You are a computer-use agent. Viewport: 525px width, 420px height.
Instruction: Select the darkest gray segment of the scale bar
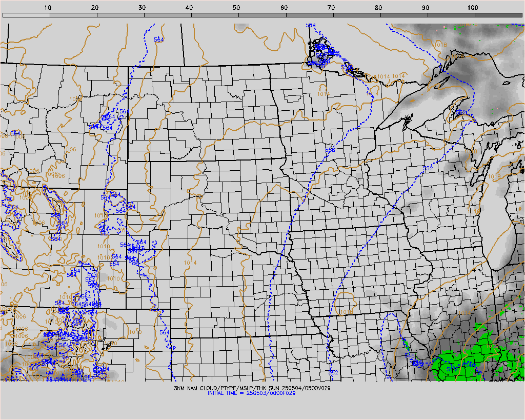[498, 15]
